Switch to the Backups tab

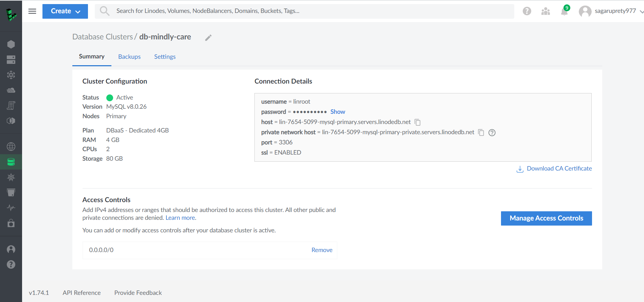point(129,57)
